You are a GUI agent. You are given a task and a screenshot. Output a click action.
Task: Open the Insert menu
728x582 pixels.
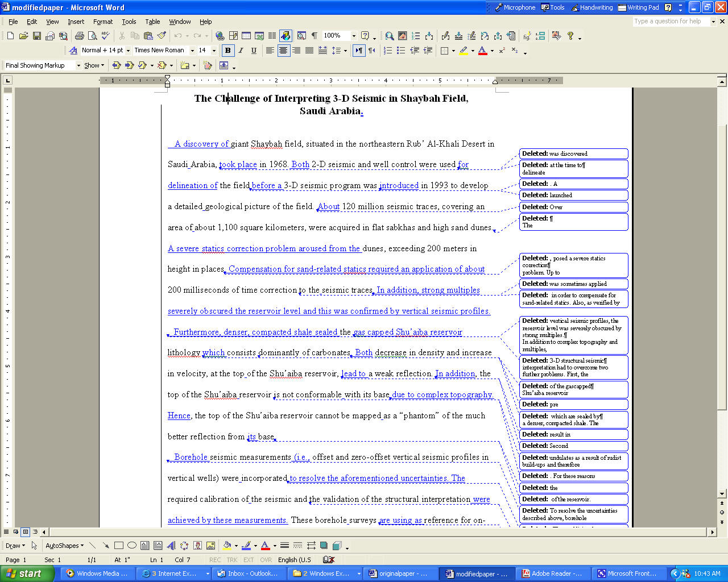pos(76,22)
